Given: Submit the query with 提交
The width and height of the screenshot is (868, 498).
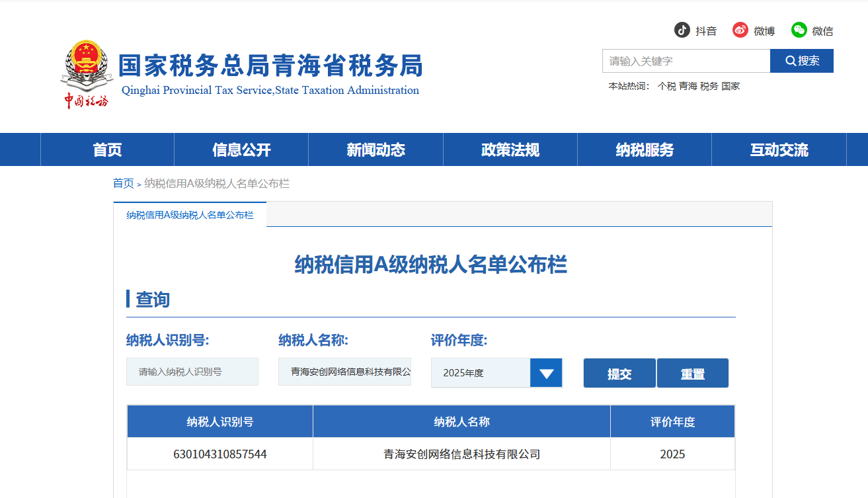Looking at the screenshot, I should [x=619, y=373].
